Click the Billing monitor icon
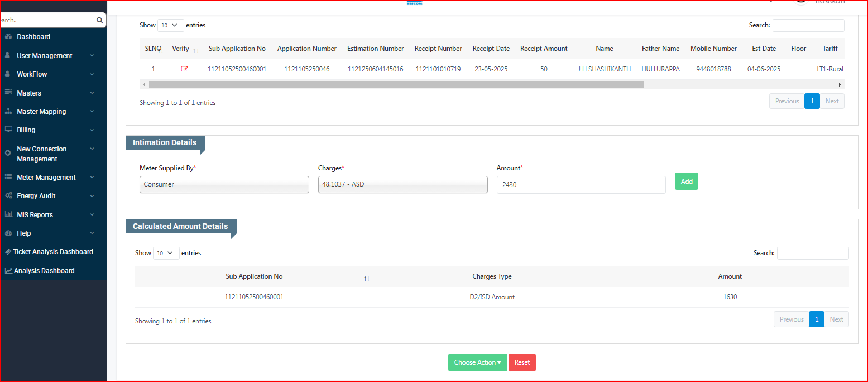The image size is (868, 382). tap(8, 130)
